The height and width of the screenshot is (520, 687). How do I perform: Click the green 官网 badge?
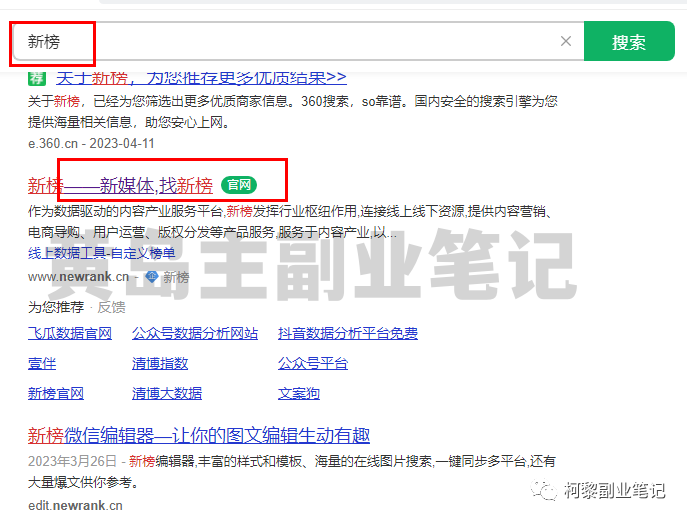point(238,185)
